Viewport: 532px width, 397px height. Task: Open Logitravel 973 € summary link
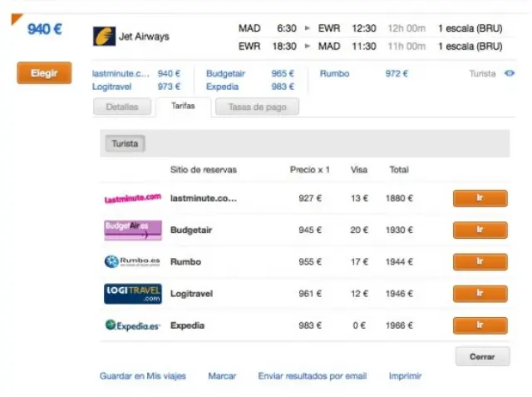click(x=136, y=87)
